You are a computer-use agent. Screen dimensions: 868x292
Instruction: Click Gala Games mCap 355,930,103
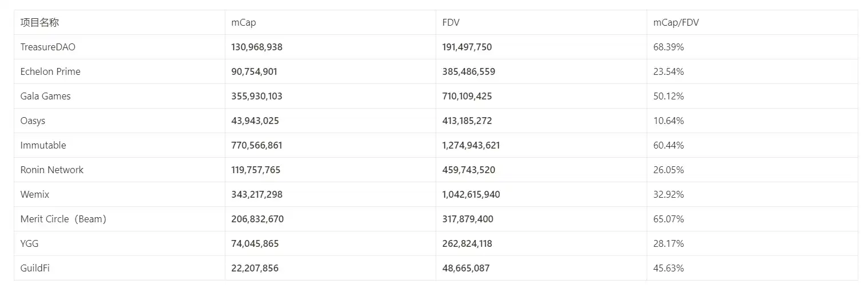(257, 97)
